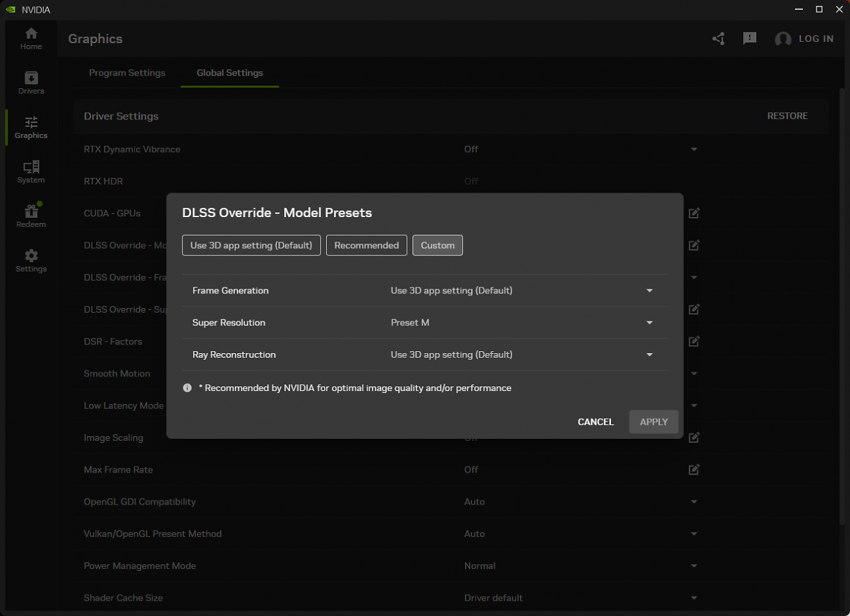Open the OpenGL GDI Compatibility dropdown

694,502
